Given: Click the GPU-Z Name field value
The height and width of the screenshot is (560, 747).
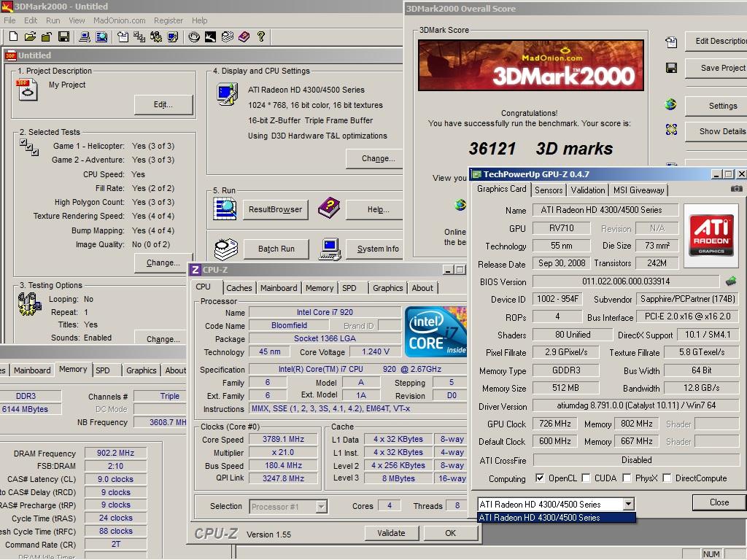Looking at the screenshot, I should click(x=605, y=209).
